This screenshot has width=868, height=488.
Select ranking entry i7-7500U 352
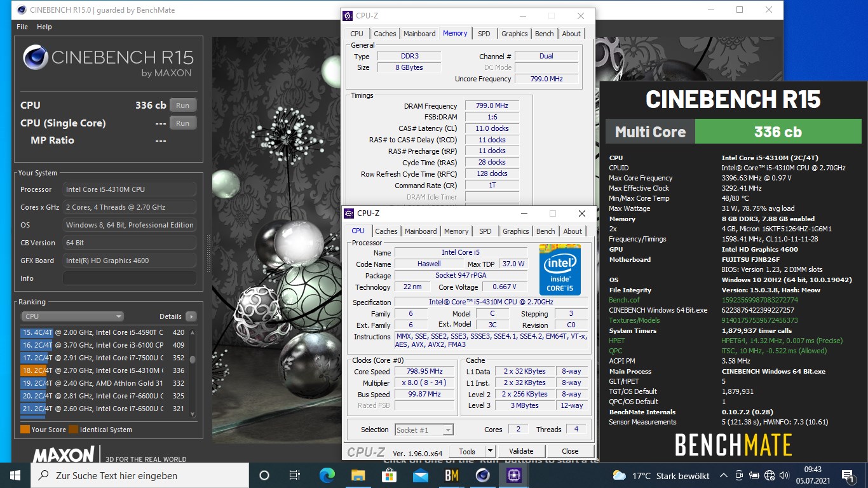pyautogui.click(x=104, y=358)
